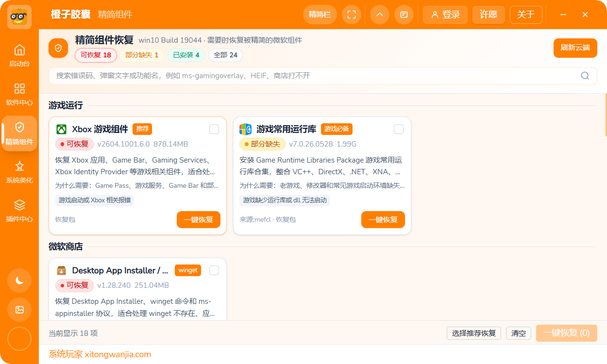Check the Xbox 游戏组件 checkbox
Image resolution: width=607 pixels, height=364 pixels.
(x=214, y=129)
